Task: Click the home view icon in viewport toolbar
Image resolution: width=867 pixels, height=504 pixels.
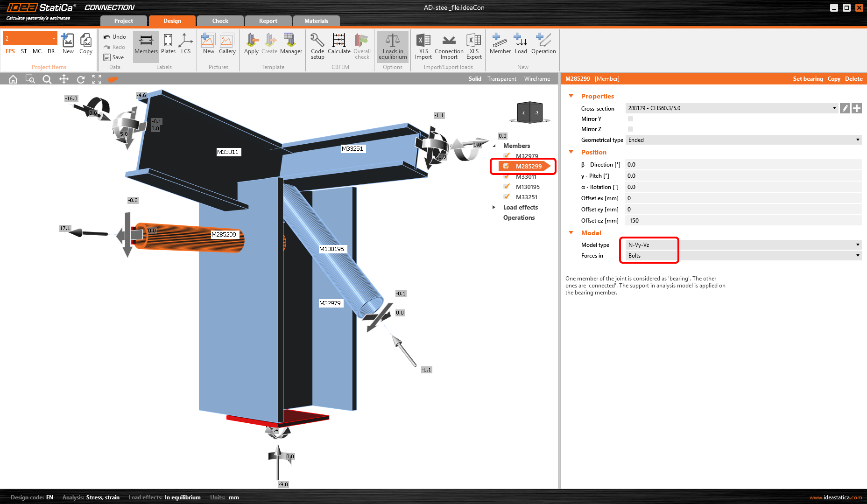Action: click(13, 79)
